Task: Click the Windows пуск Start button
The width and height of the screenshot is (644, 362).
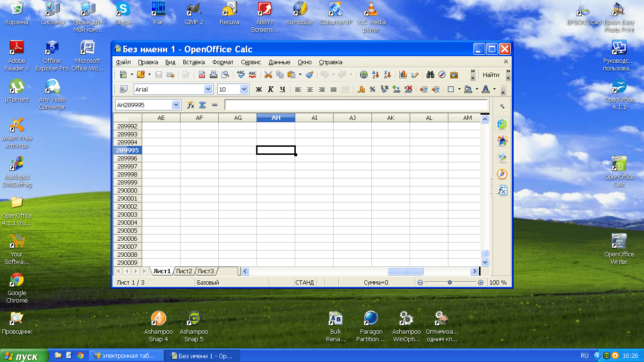Action: coord(24,356)
